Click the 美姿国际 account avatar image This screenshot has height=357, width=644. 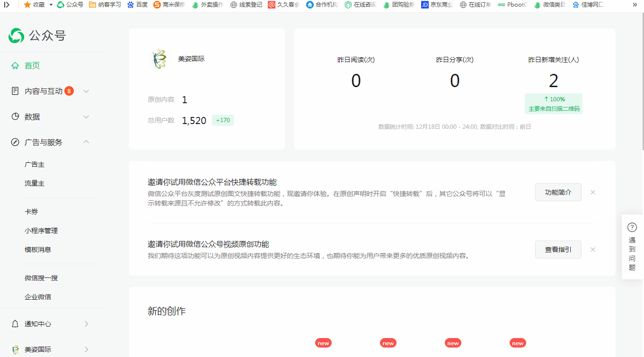[x=160, y=59]
